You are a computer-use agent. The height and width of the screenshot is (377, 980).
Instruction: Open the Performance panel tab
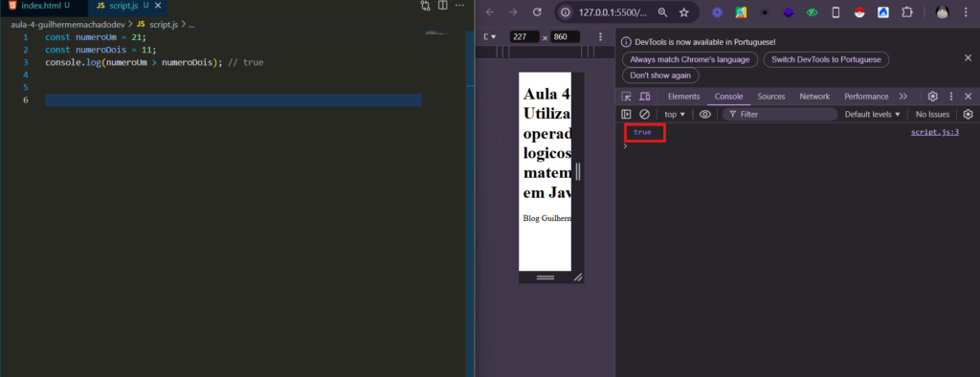point(866,97)
